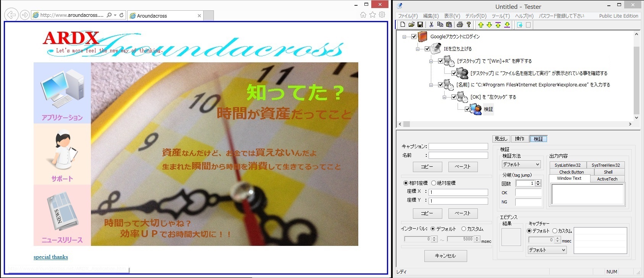The height and width of the screenshot is (278, 644).
Task: Click the キャプション input field
Action: pos(458,146)
